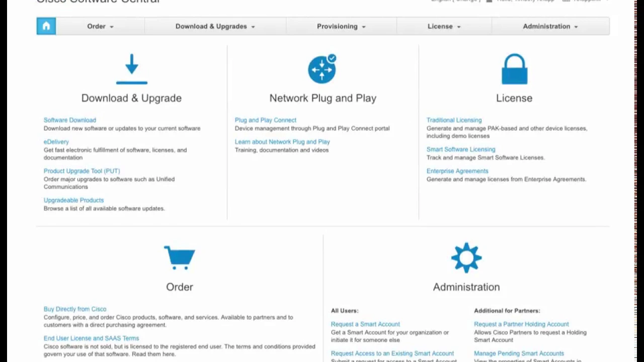The width and height of the screenshot is (644, 362).
Task: Open Request Access to an Existing Smart Account
Action: 392,353
